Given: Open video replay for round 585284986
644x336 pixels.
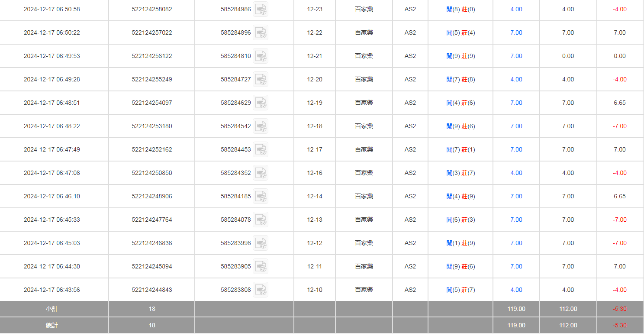Looking at the screenshot, I should [x=261, y=9].
